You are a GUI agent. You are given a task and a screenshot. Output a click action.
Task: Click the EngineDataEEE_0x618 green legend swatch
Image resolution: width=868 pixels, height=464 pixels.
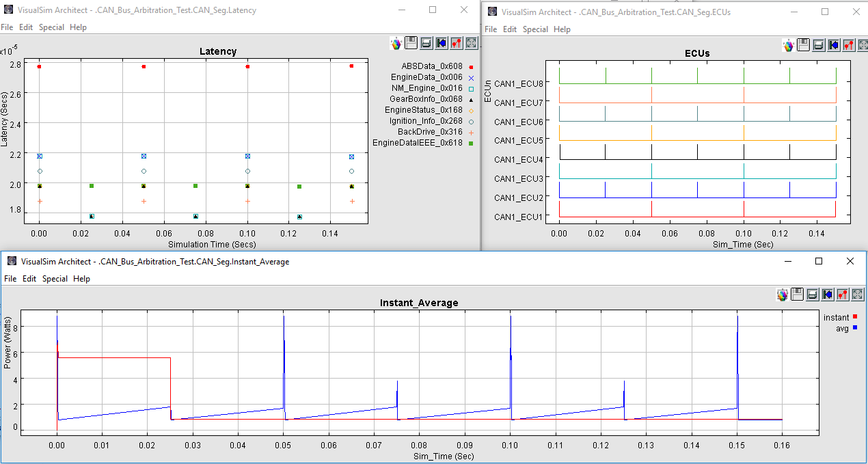click(471, 144)
